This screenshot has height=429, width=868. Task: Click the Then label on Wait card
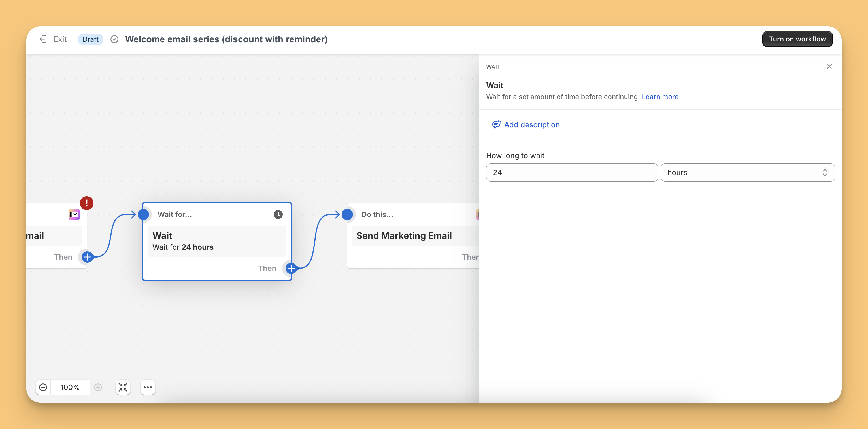267,268
